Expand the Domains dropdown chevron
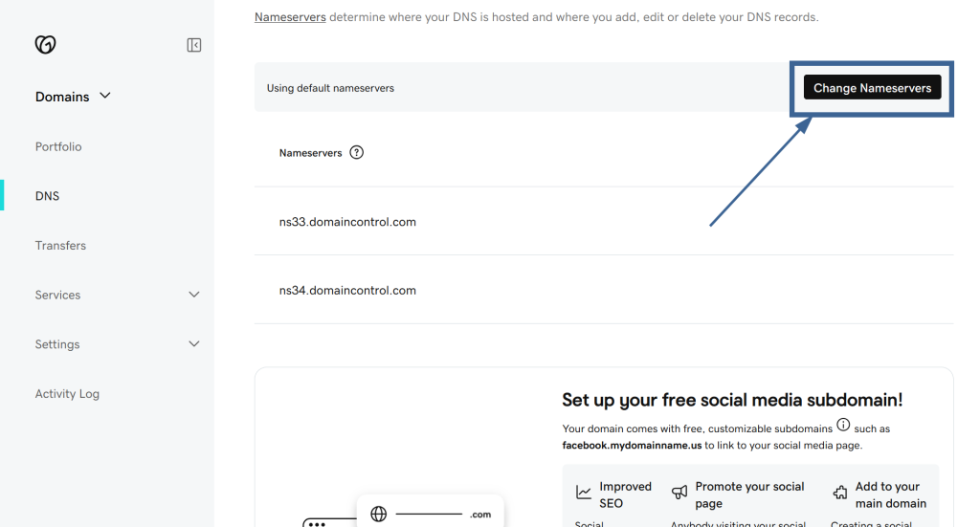Viewport: 980px width, 527px height. coord(105,96)
